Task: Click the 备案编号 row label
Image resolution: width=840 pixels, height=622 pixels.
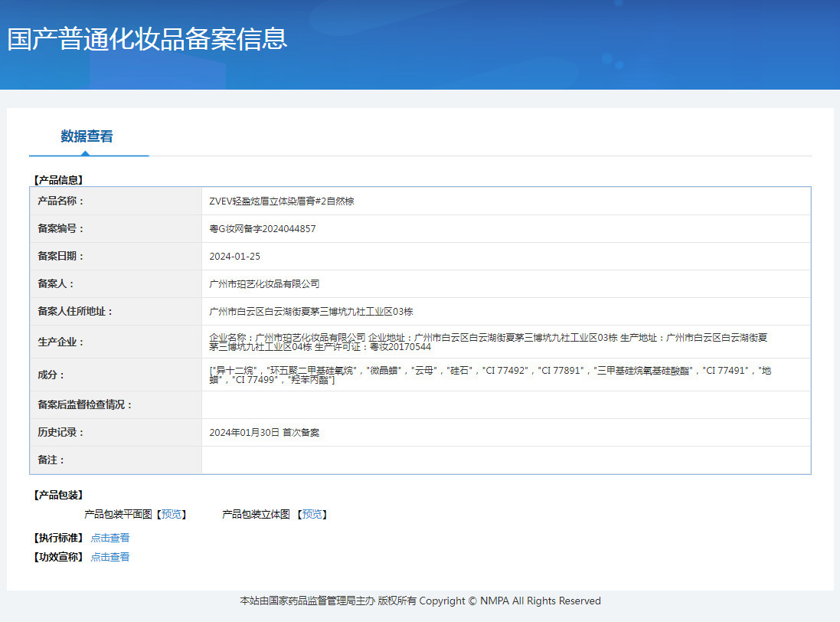Action: point(60,229)
